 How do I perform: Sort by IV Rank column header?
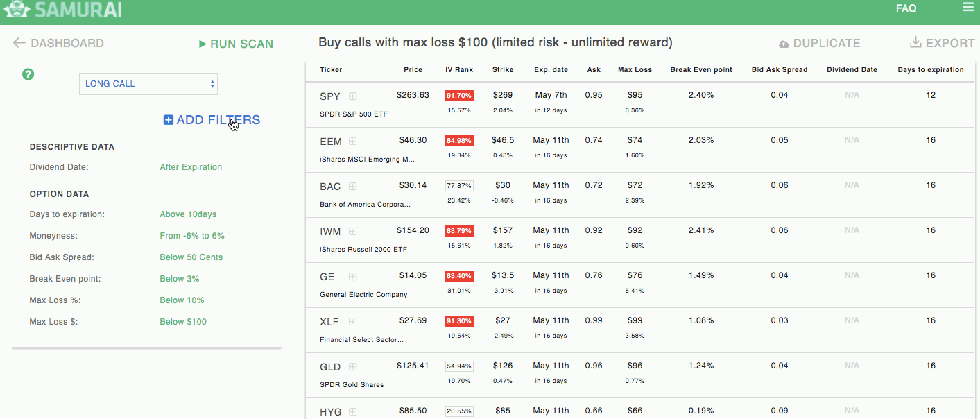click(459, 70)
